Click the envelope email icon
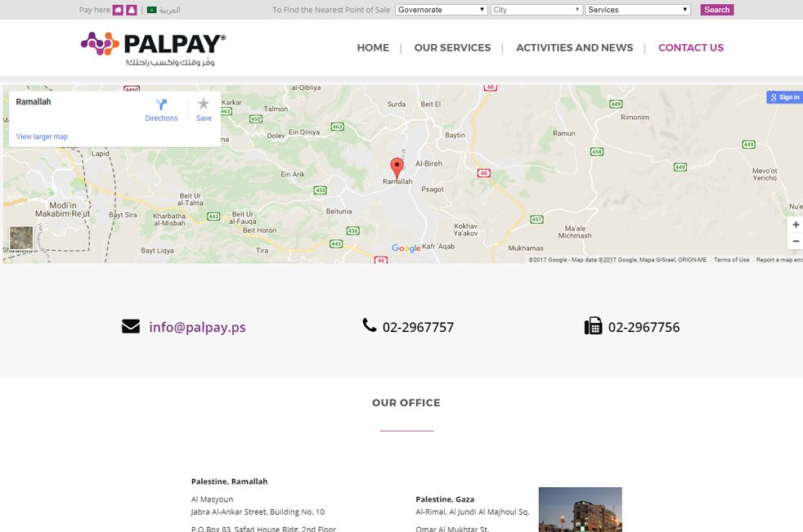Viewport: 803px width, 532px height. 131,326
